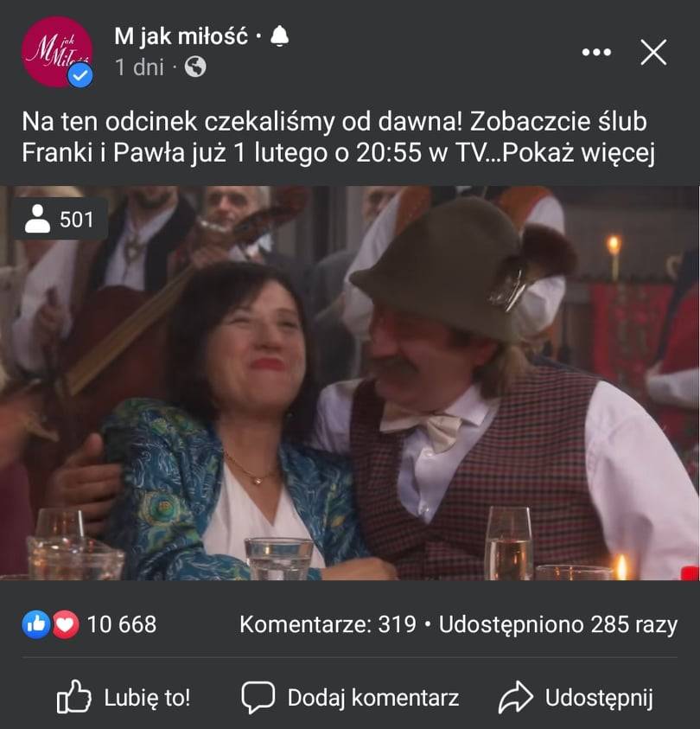Close the post view with X
The width and height of the screenshot is (700, 729).
653,52
